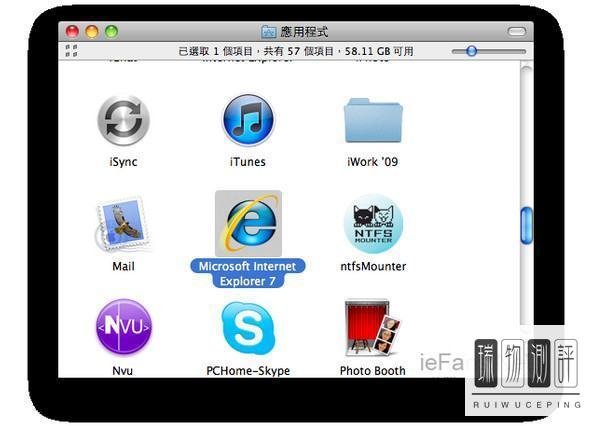This screenshot has height=426, width=595.
Task: Click the Photo Booth name label
Action: (373, 371)
